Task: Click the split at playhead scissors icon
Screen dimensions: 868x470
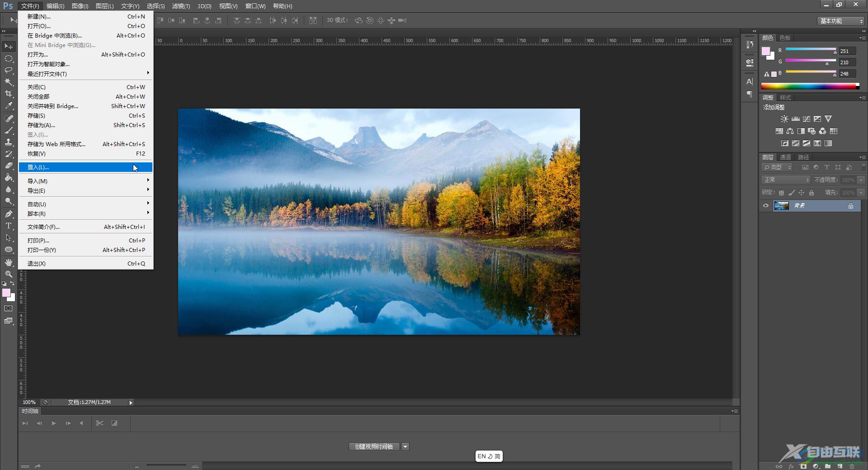Action: click(x=99, y=423)
